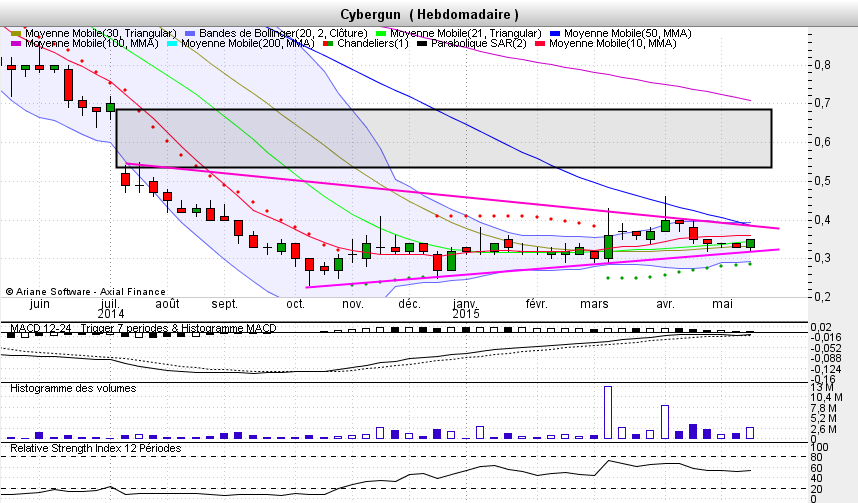Click the grey resistance zone rectangle
This screenshot has width=858, height=503.
pos(444,138)
